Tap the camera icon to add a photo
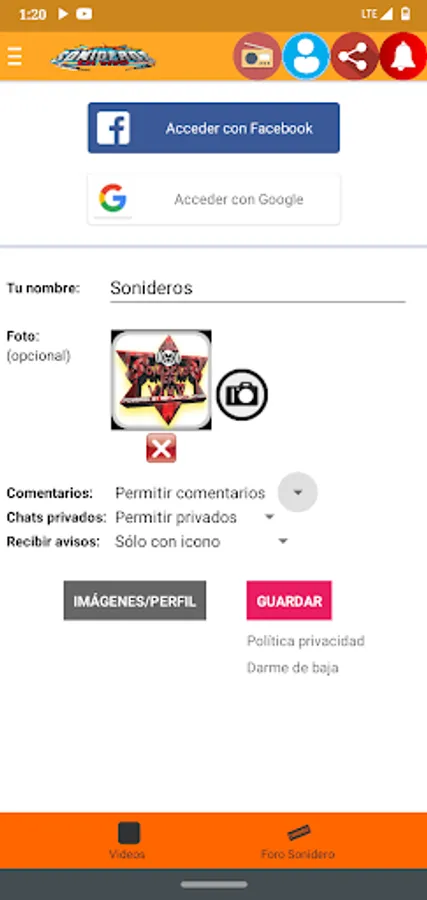This screenshot has width=427, height=900. point(242,394)
